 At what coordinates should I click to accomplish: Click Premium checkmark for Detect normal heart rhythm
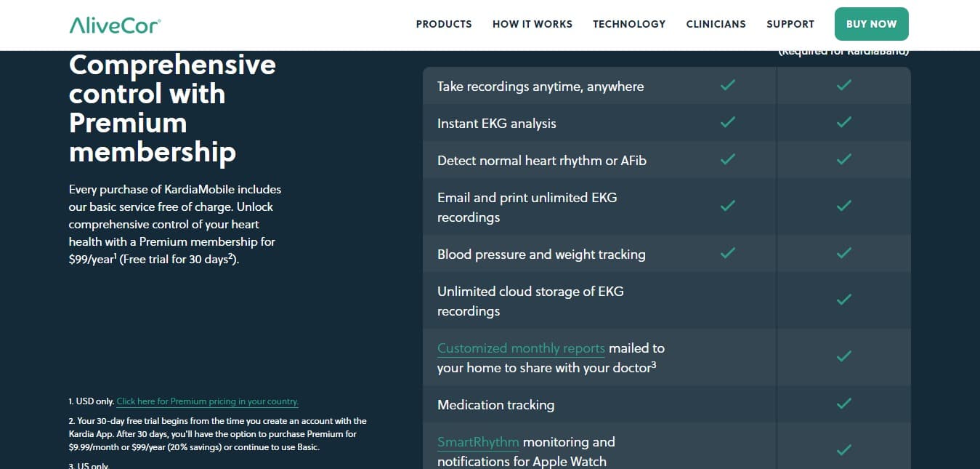tap(843, 159)
